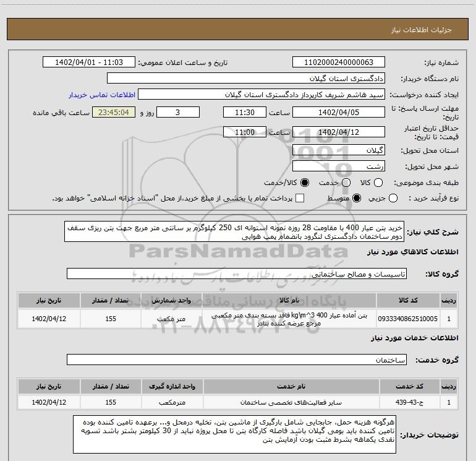Click response deadline time 11:30
This screenshot has height=461, width=476.
point(245,112)
